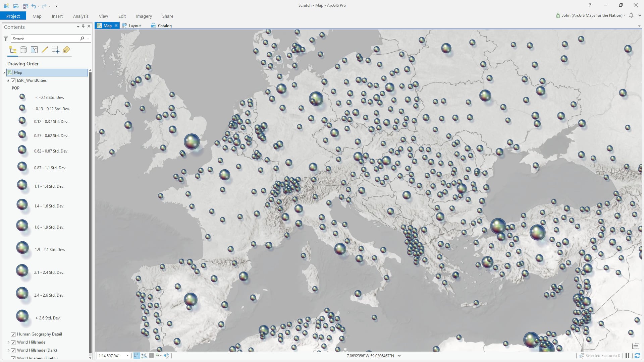Click the Project button
Screen dimensions: 644x362
(13, 16)
